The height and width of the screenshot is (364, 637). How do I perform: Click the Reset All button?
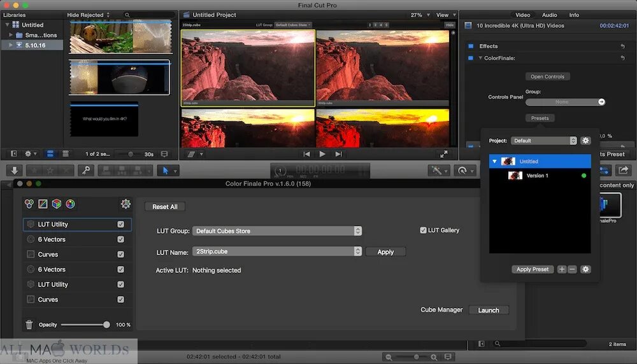[x=164, y=207]
